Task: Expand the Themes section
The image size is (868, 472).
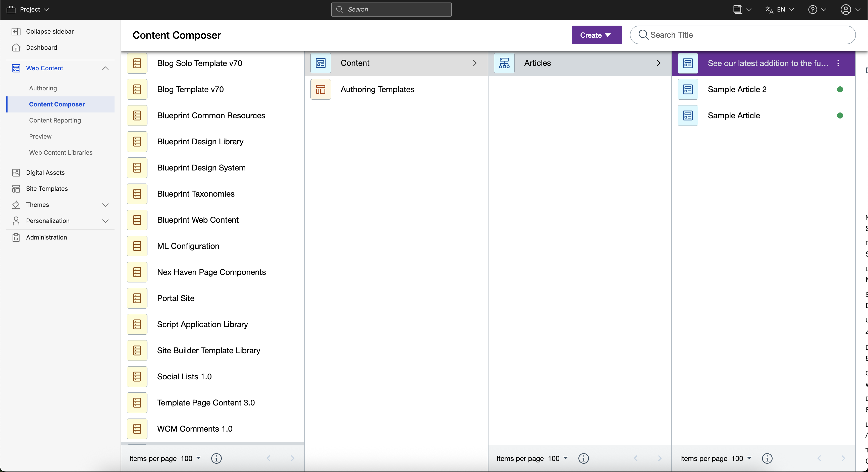Action: click(105, 205)
